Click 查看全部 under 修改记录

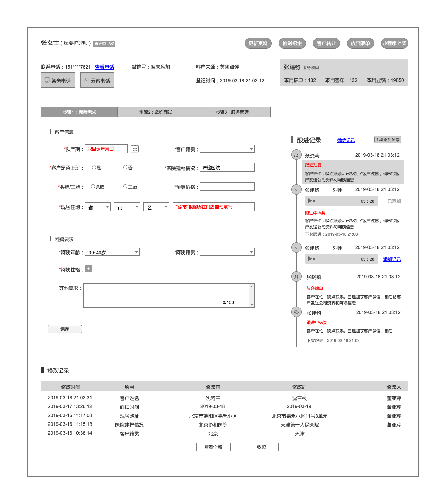point(213,447)
